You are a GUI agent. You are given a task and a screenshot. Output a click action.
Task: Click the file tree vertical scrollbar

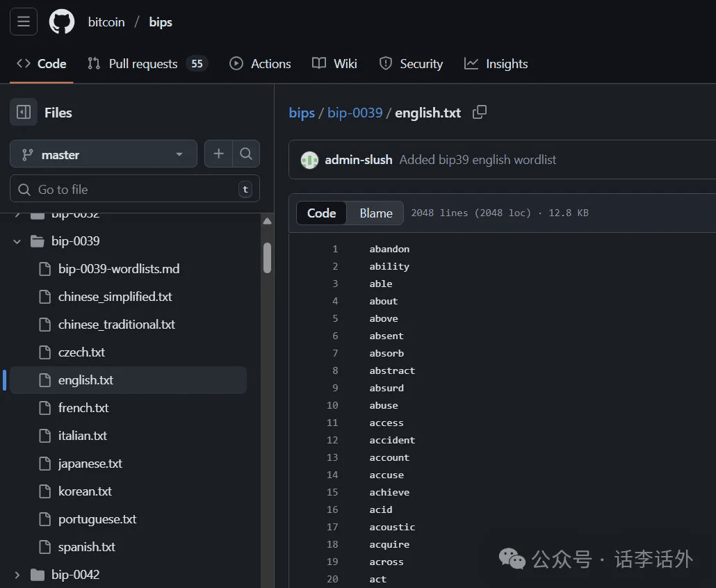tap(267, 257)
